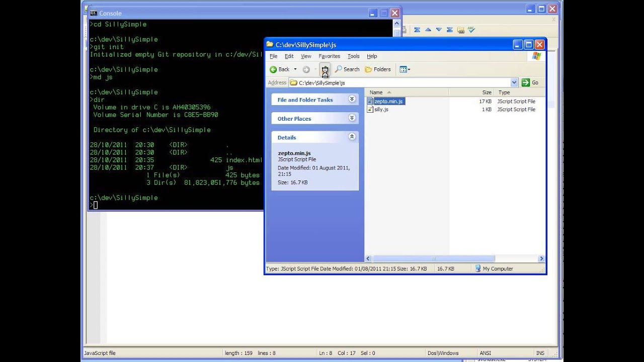This screenshot has height=362, width=644.
Task: Click the Console window scroll-up arrow
Action: click(x=397, y=25)
